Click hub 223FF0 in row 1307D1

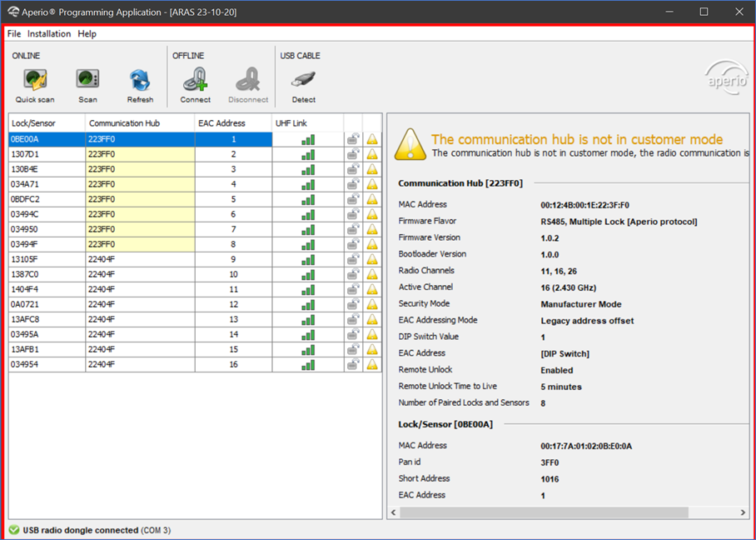tap(141, 154)
